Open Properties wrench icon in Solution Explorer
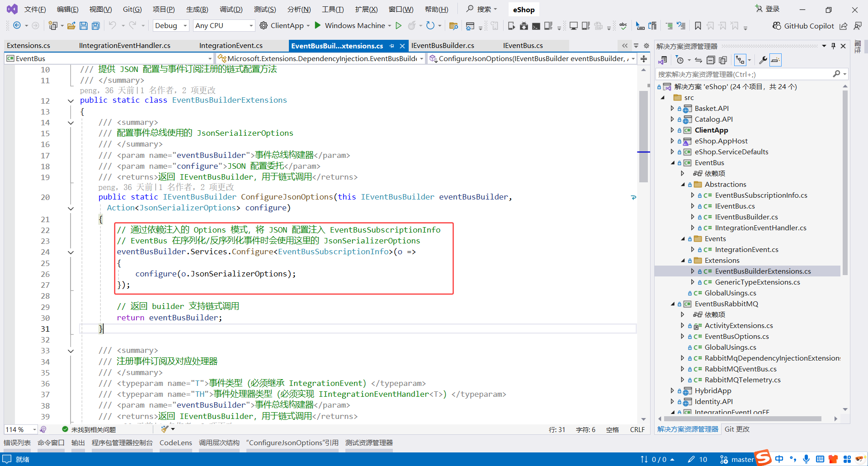The height and width of the screenshot is (466, 868). [x=763, y=60]
